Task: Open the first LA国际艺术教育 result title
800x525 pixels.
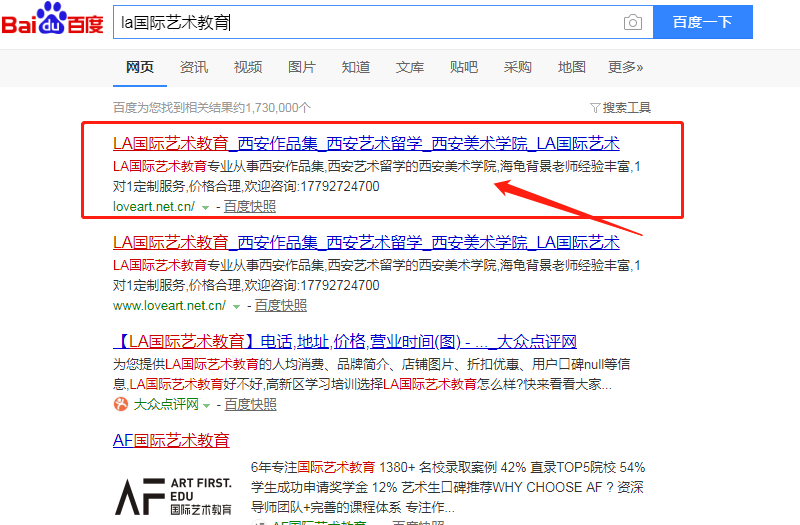Action: click(x=366, y=143)
